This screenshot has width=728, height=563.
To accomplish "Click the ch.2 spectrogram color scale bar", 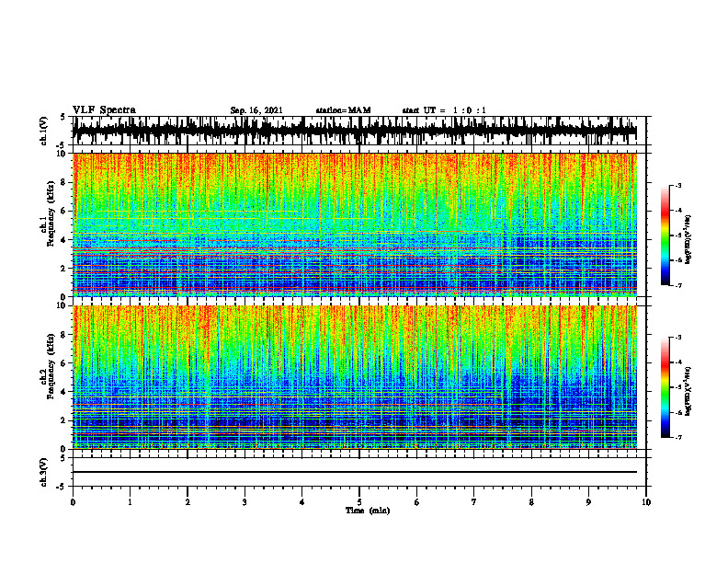I will click(x=665, y=387).
